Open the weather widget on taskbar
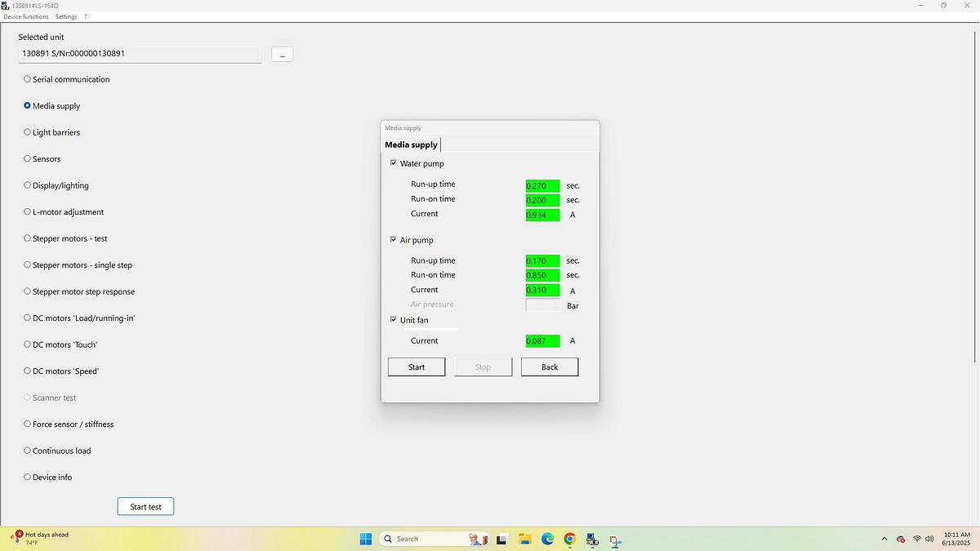The image size is (980, 551). coord(41,539)
